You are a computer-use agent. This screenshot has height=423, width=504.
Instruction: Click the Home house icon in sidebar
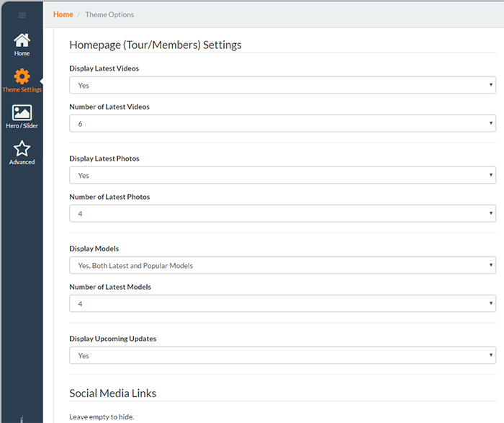coord(22,40)
